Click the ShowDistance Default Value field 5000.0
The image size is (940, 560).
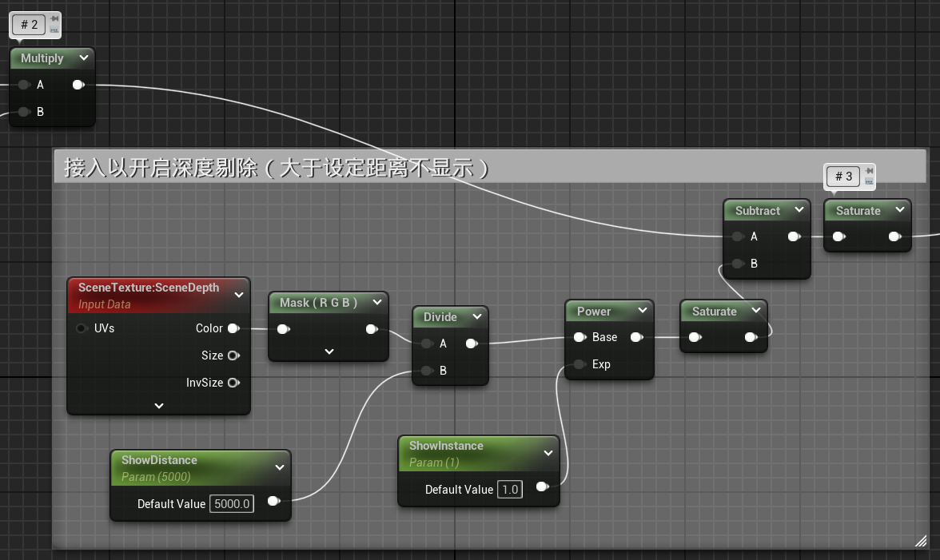231,503
